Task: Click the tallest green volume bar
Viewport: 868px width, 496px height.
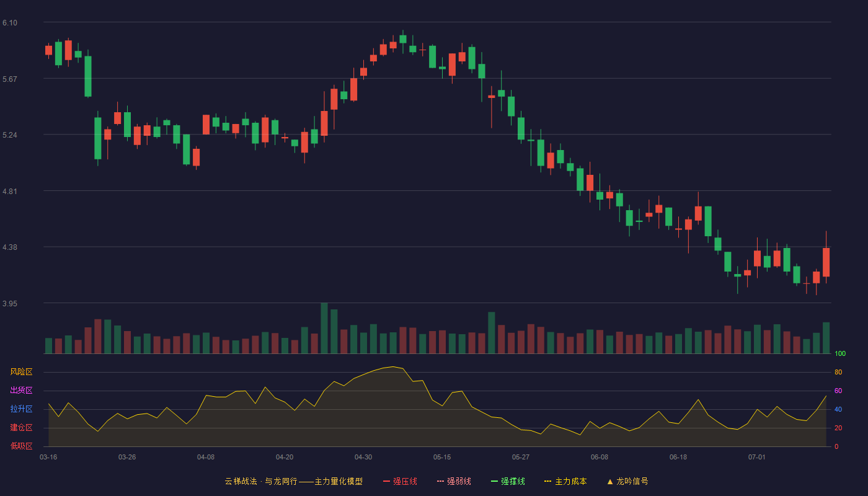Action: pyautogui.click(x=324, y=328)
